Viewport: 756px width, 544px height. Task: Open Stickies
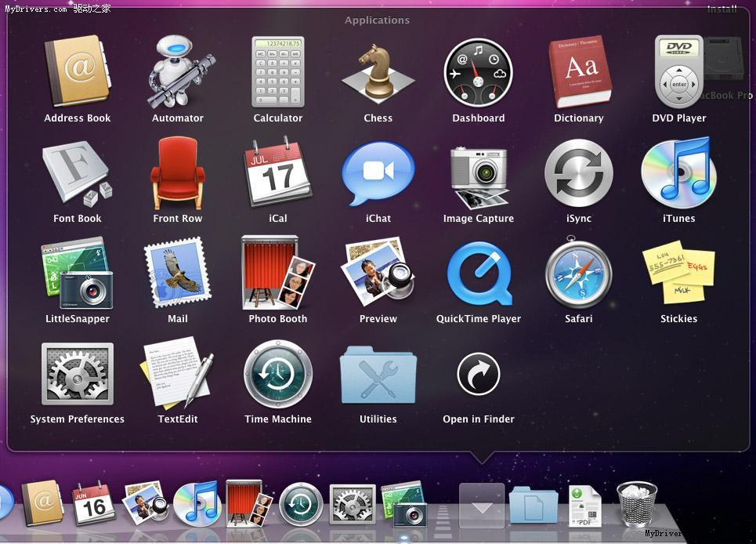pos(678,273)
